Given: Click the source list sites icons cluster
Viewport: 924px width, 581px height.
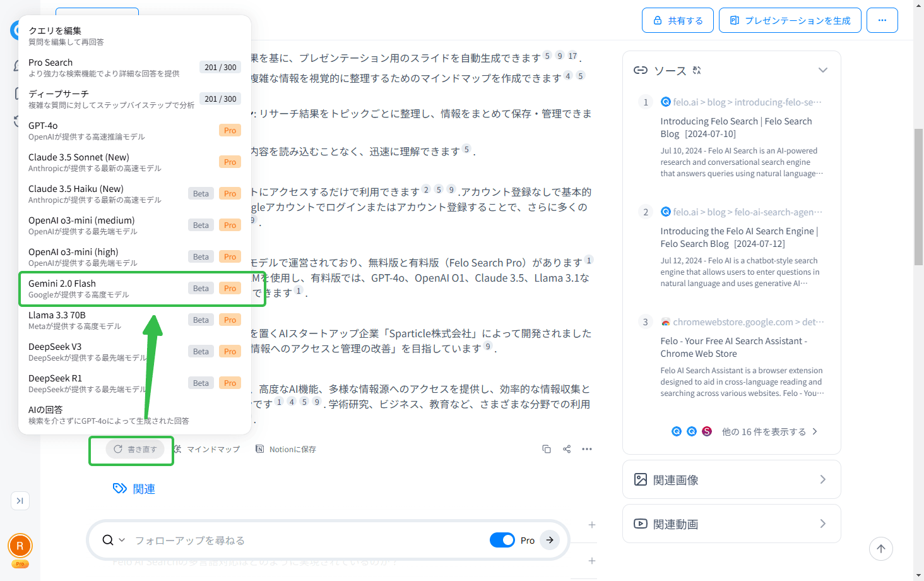Looking at the screenshot, I should [692, 431].
